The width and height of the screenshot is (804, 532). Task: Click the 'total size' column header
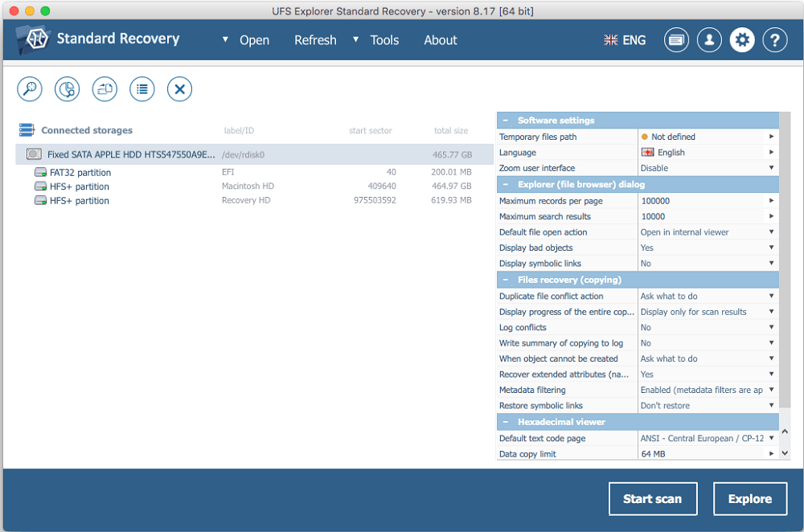451,131
